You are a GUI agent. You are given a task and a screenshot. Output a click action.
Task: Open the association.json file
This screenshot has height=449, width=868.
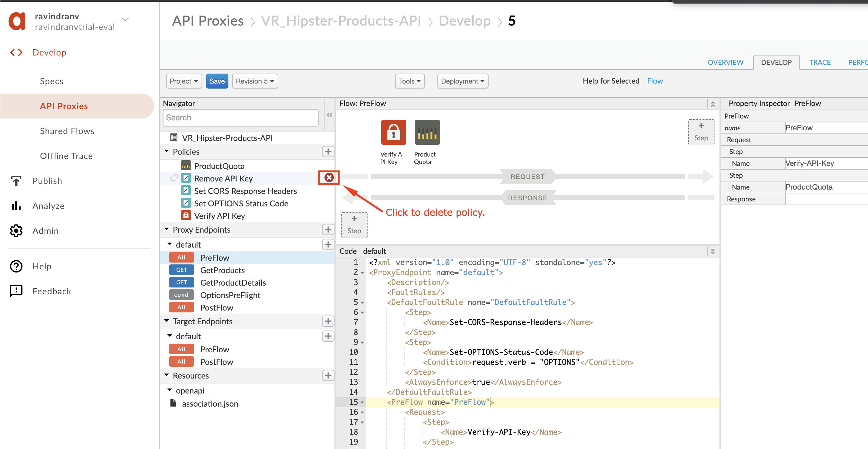pyautogui.click(x=210, y=403)
